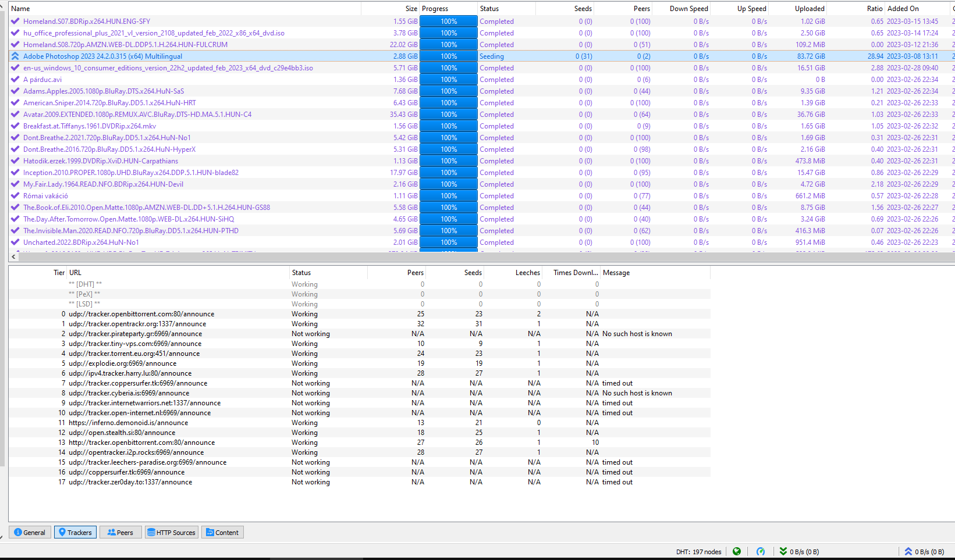Select the udp://explodie.org tracker row
This screenshot has height=560, width=955.
pyautogui.click(x=233, y=363)
